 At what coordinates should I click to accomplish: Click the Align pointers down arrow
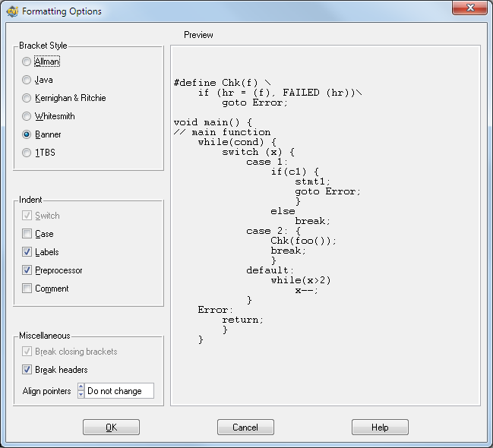coord(81,395)
